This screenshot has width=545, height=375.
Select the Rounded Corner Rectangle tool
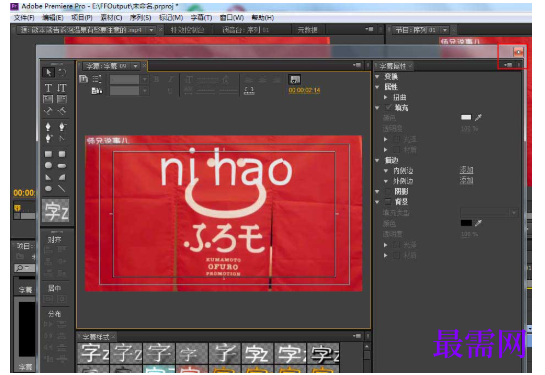click(62, 154)
